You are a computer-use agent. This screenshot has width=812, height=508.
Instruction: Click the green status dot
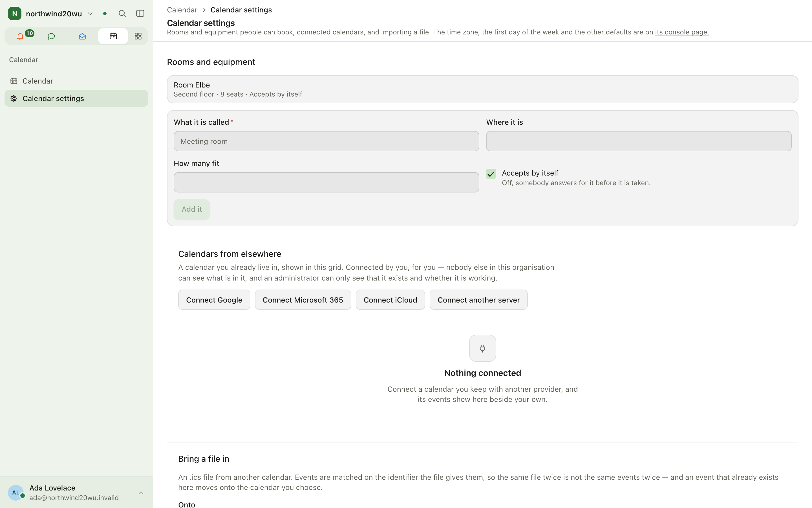point(105,14)
